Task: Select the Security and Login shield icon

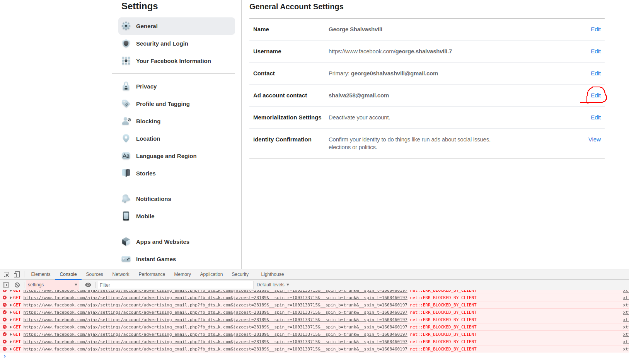Action: 126,43
